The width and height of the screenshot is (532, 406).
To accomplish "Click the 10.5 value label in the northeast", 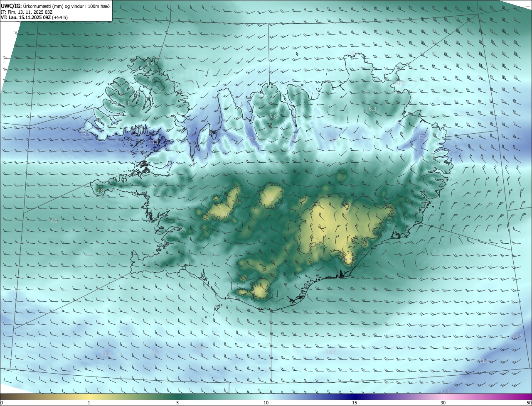I will pos(399,83).
